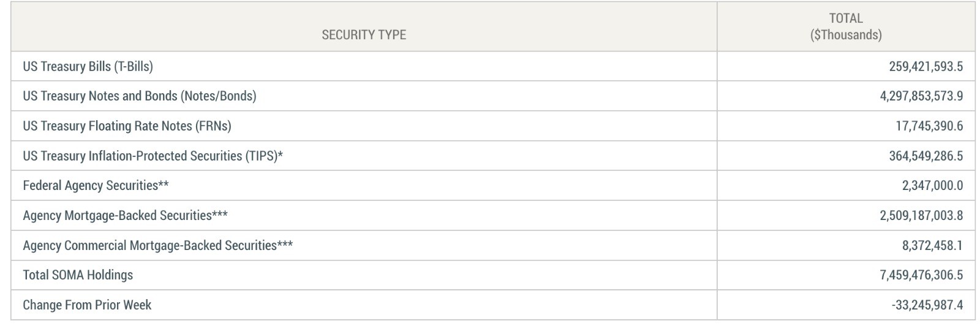This screenshot has width=980, height=326.
Task: Click the prior week change value -33,245,987.4
Action: point(927,305)
